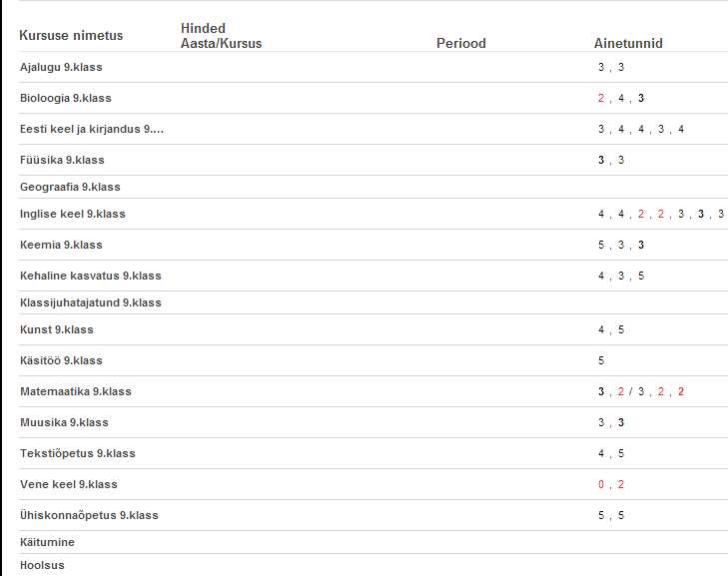728x576 pixels.
Task: Open Kehaline kasvatus 9.klass course
Action: 91,276
